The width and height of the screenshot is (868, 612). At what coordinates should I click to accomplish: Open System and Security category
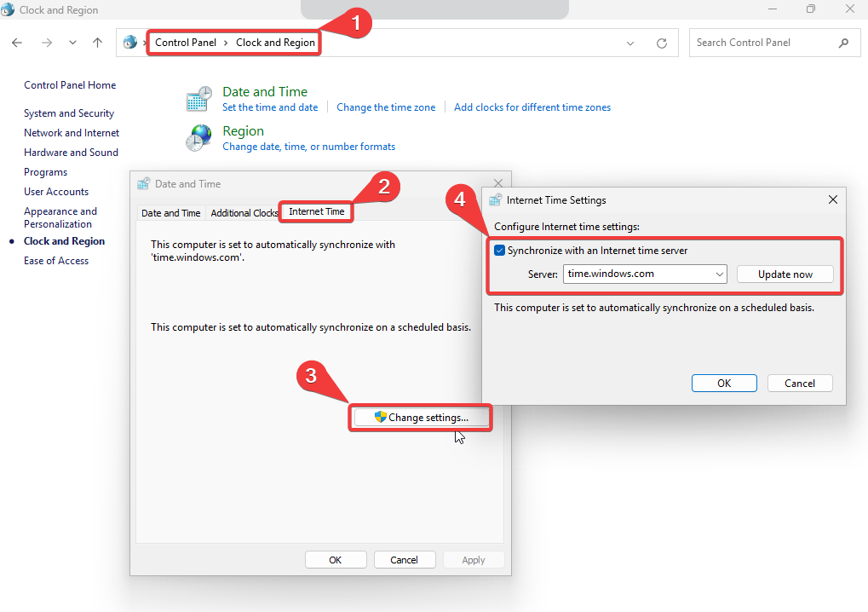point(69,113)
